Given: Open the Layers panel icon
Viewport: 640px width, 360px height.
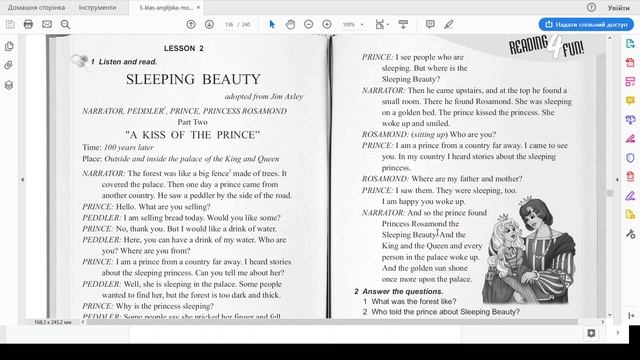Looking at the screenshot, I should [x=9, y=85].
